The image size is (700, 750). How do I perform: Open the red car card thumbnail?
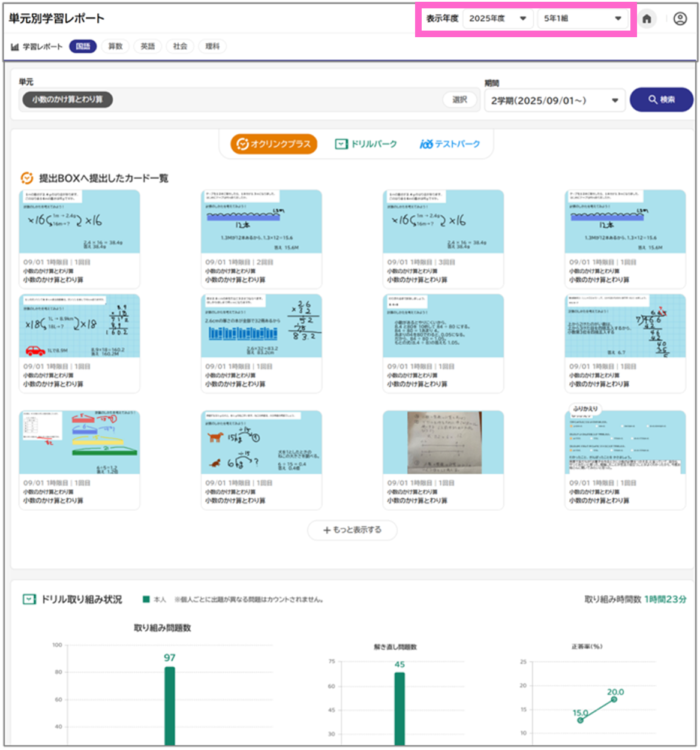[79, 326]
